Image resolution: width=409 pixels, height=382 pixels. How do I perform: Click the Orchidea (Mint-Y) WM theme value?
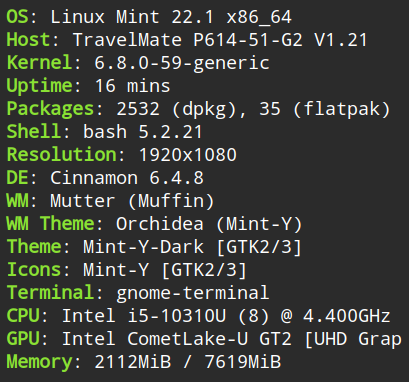(209, 224)
